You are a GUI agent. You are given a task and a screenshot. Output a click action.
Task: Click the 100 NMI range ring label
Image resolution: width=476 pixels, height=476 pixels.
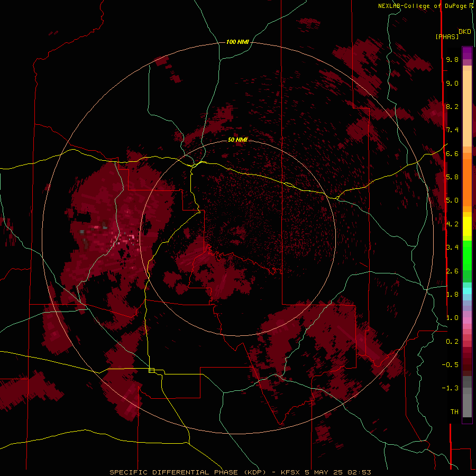coord(237,42)
